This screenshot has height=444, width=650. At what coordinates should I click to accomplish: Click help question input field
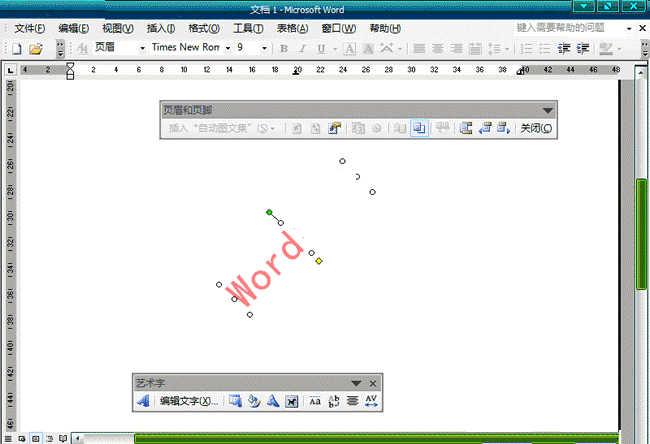click(569, 28)
